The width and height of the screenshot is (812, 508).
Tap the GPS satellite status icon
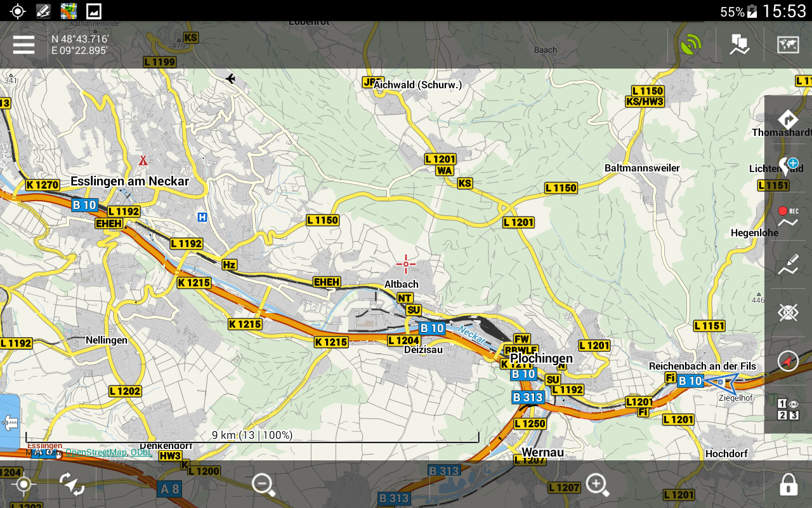[x=691, y=45]
